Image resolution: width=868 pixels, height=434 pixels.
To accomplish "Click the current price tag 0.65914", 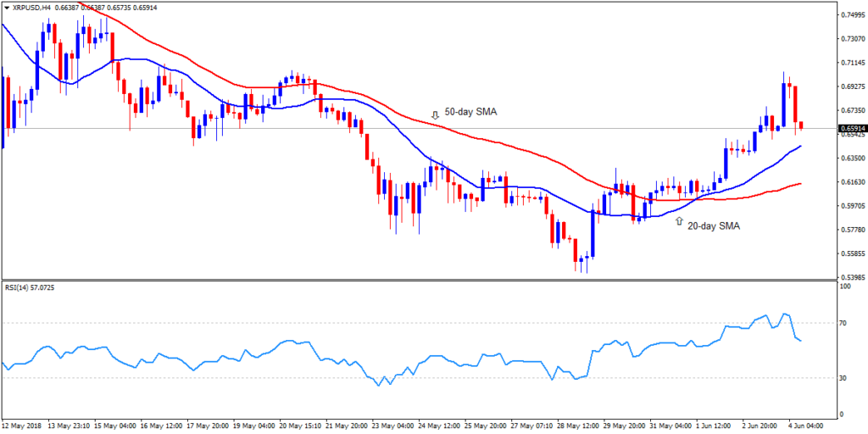I will [850, 130].
